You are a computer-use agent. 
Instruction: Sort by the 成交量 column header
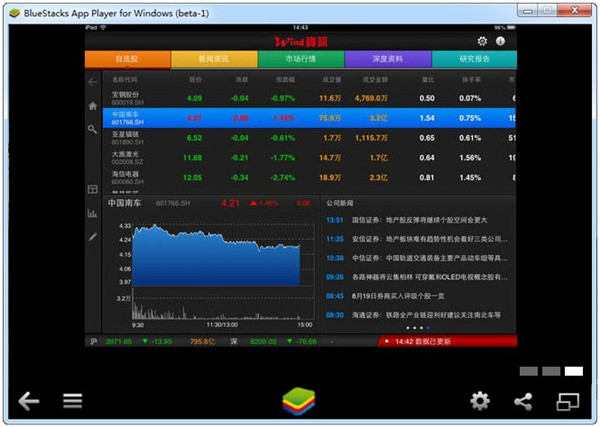tap(331, 80)
